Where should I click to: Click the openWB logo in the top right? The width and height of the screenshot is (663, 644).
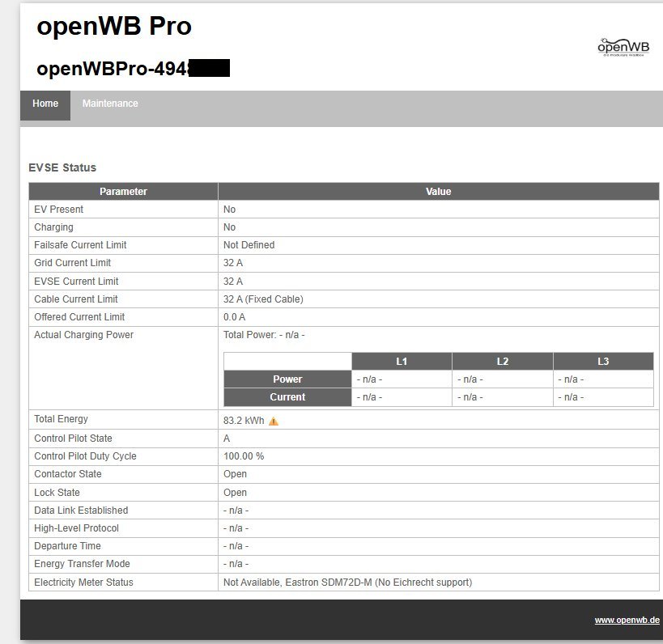(x=622, y=47)
